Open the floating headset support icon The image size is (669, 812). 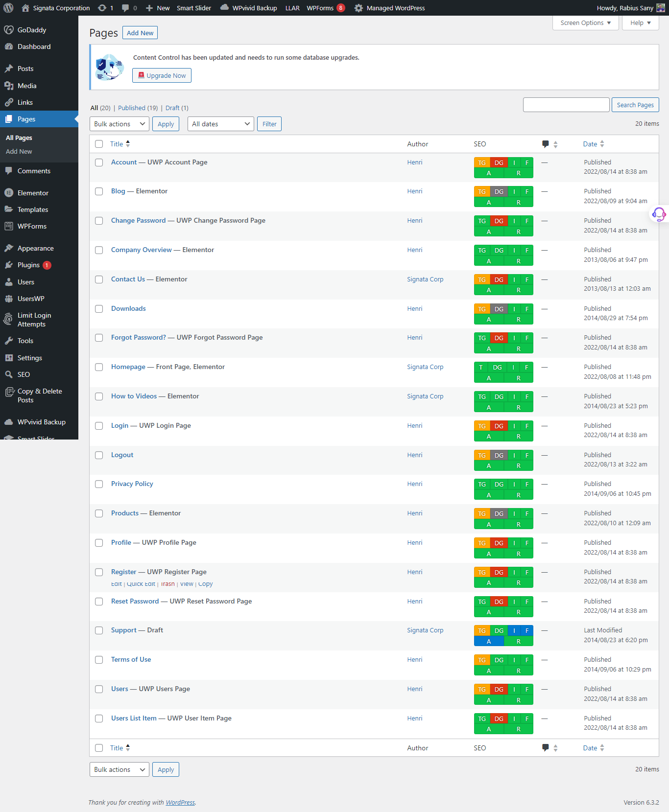tap(659, 214)
